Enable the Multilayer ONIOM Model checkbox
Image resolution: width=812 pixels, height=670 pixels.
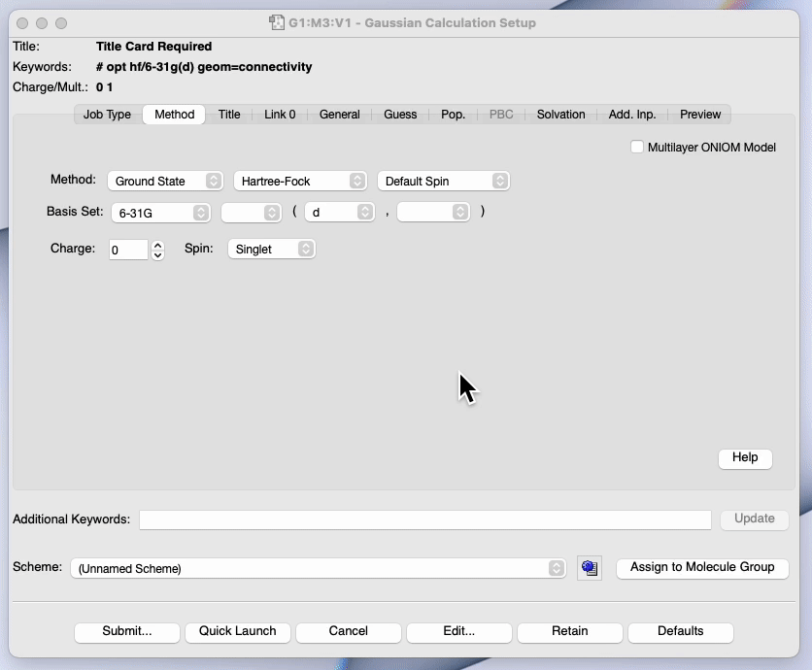point(637,147)
